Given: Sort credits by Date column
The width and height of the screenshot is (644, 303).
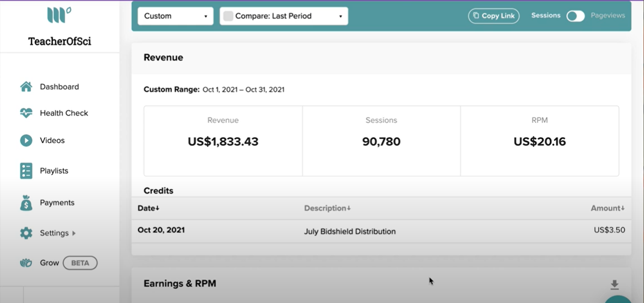Looking at the screenshot, I should tap(149, 208).
